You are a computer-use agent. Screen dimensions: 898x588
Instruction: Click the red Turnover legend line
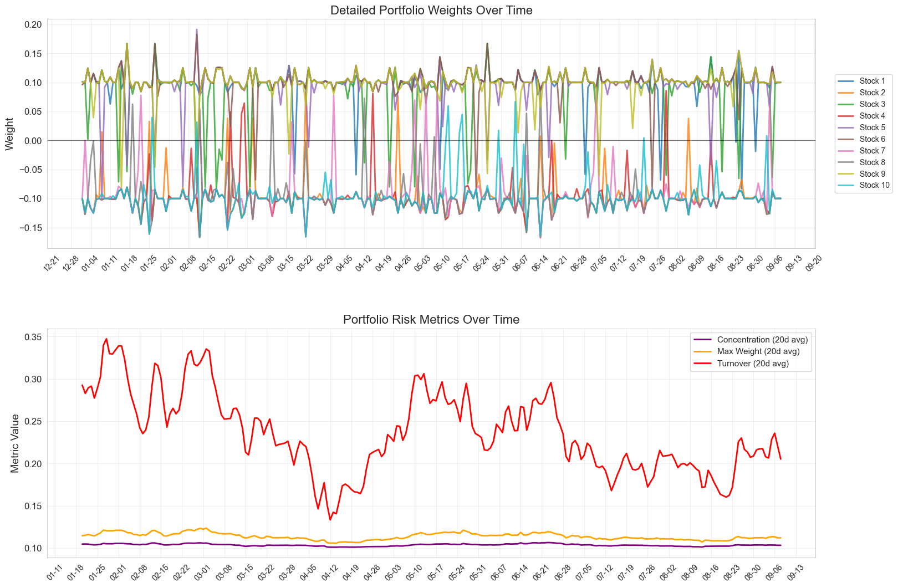coord(703,364)
